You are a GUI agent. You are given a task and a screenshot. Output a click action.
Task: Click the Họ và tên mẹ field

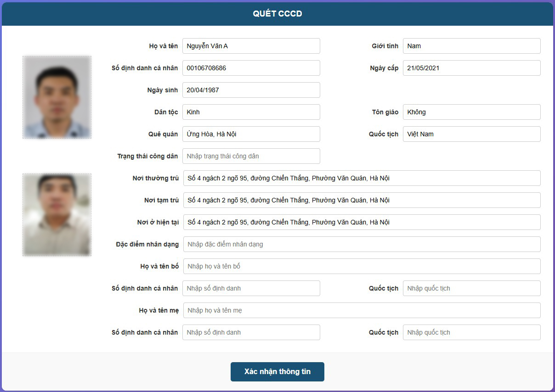tap(362, 310)
